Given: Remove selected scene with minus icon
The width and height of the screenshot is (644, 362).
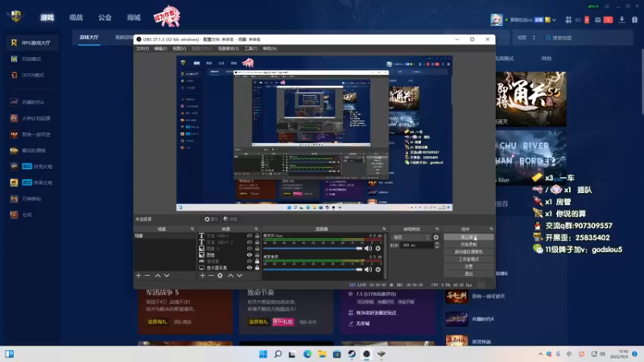Looking at the screenshot, I should tap(147, 276).
